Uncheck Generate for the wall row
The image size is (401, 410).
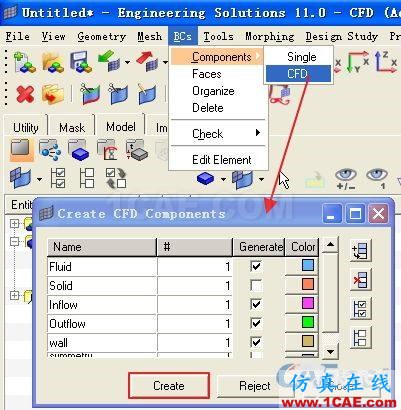[x=256, y=342]
